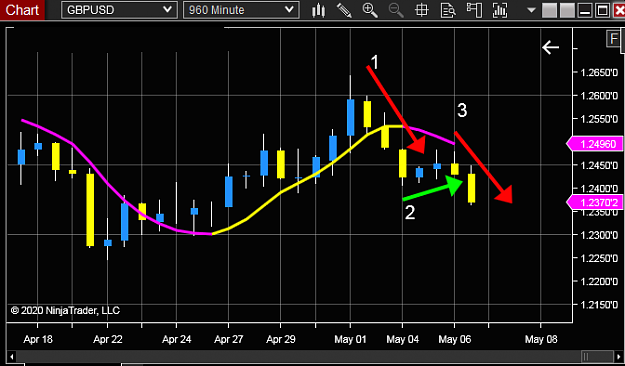
Task: Click the white return arrow on chart
Action: tap(550, 47)
